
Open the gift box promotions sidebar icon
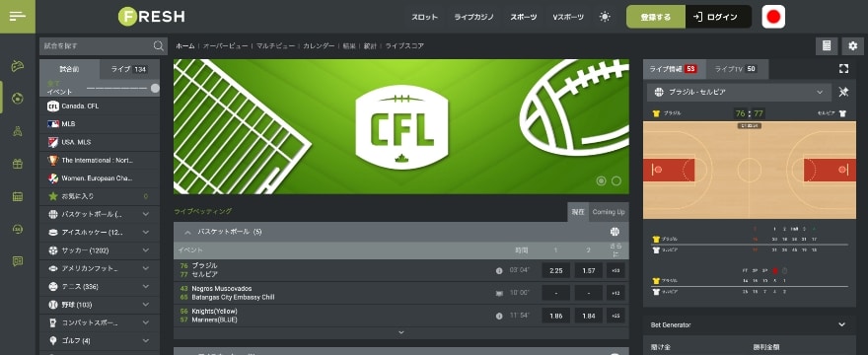(18, 164)
